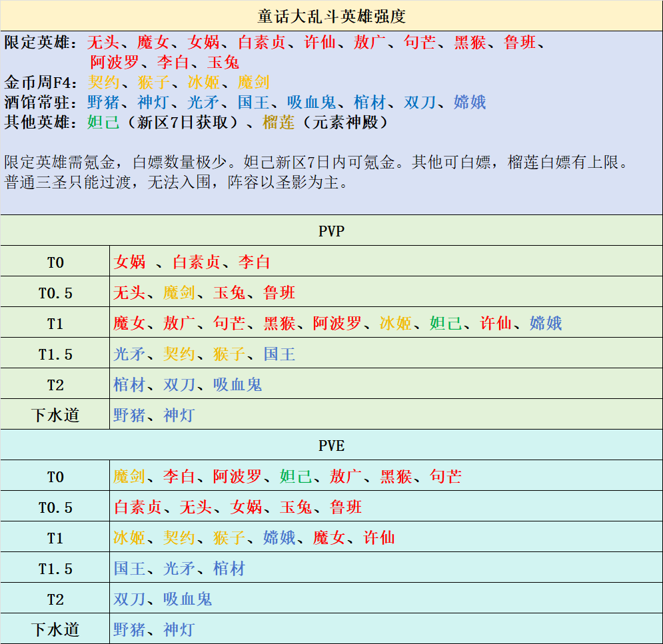663x644 pixels.
Task: Click the T1 label in PVE section
Action: [x=55, y=538]
